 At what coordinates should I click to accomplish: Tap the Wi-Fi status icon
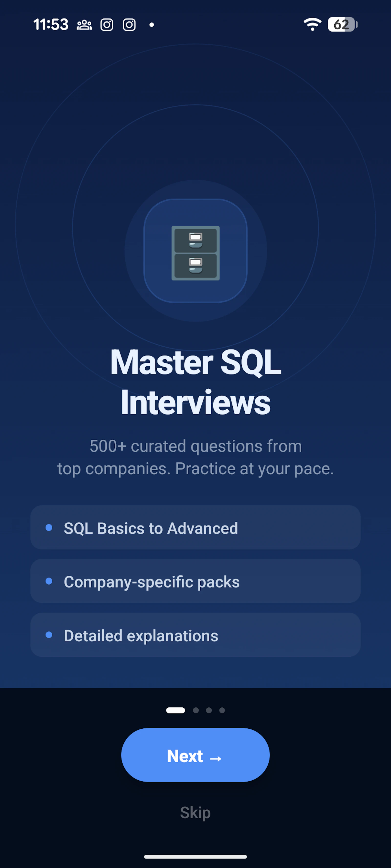[312, 24]
